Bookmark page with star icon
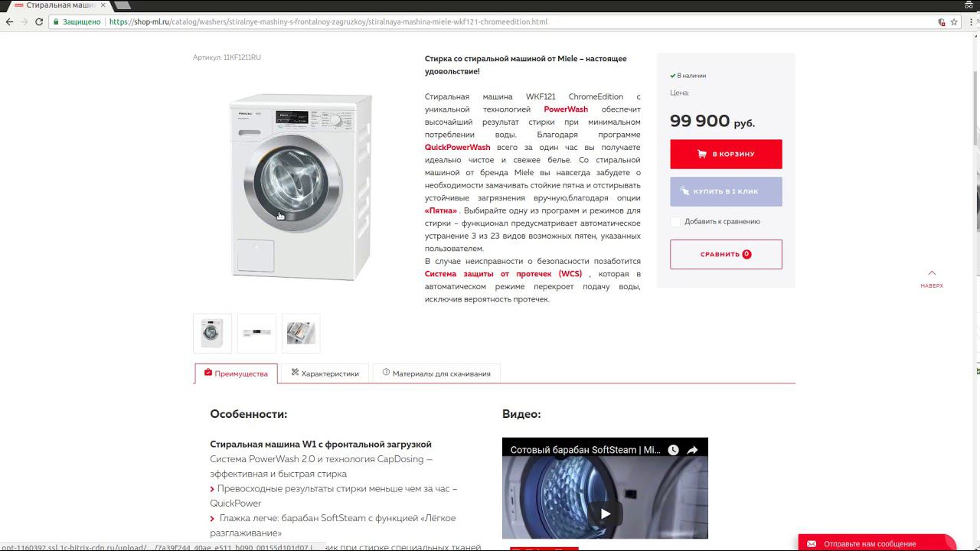The image size is (980, 551). pyautogui.click(x=954, y=21)
